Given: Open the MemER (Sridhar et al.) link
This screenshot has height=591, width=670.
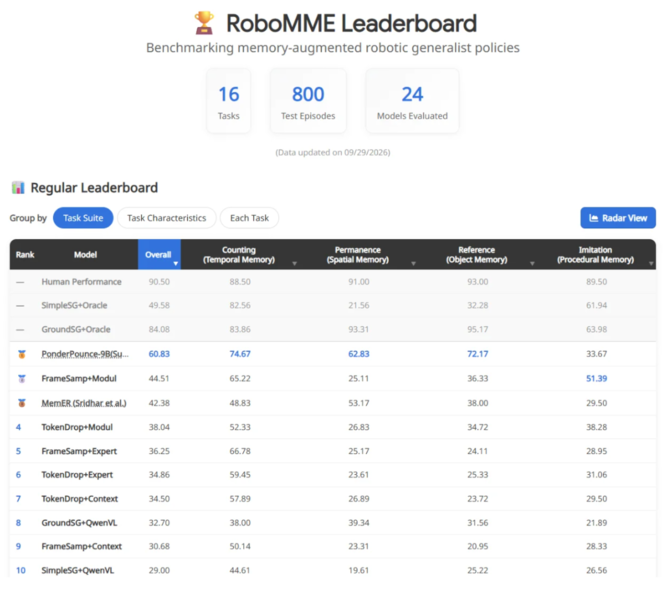Looking at the screenshot, I should (84, 403).
